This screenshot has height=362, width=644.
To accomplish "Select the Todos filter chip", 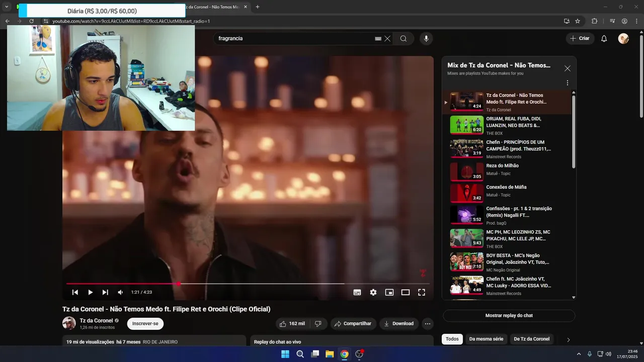I will tap(452, 339).
